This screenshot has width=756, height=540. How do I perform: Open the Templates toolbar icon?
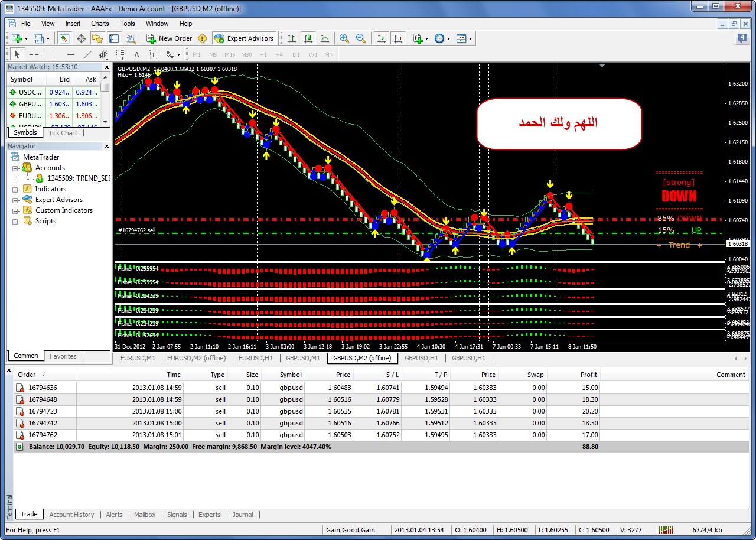pos(461,38)
